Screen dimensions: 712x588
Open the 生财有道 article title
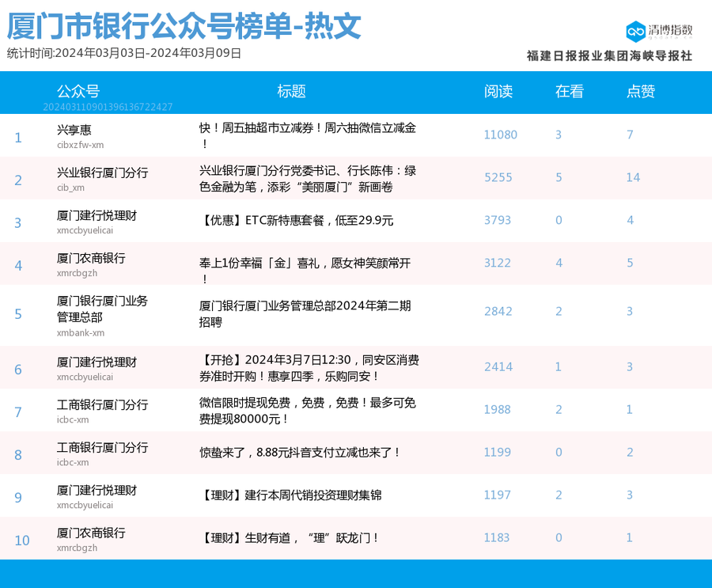point(290,538)
